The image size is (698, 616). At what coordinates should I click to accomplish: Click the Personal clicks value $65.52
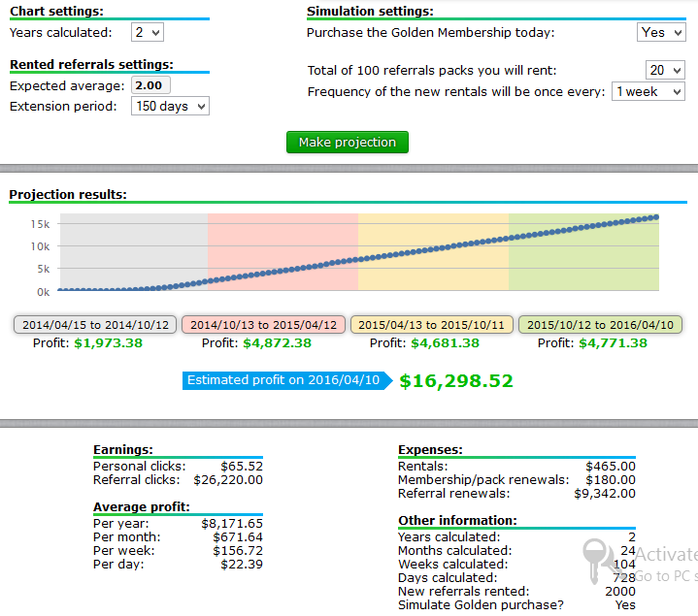242,466
